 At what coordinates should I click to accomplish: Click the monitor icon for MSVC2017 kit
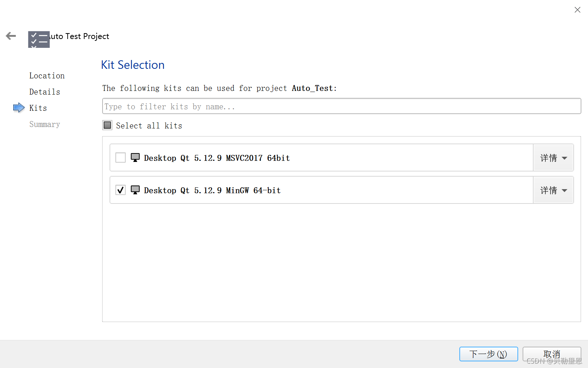pyautogui.click(x=135, y=158)
